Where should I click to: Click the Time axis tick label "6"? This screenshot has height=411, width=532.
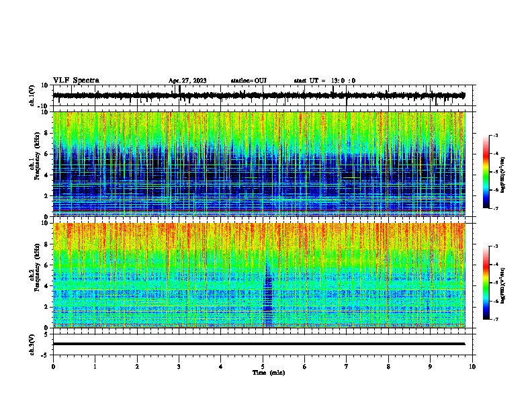tap(305, 367)
